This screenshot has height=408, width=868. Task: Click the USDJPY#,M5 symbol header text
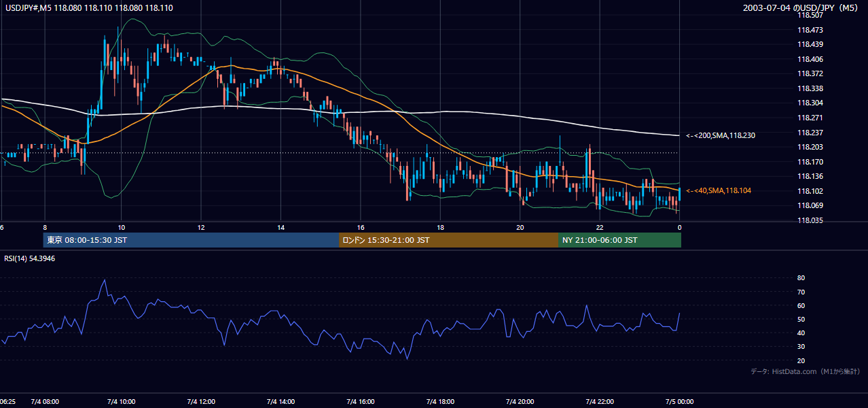coord(88,8)
